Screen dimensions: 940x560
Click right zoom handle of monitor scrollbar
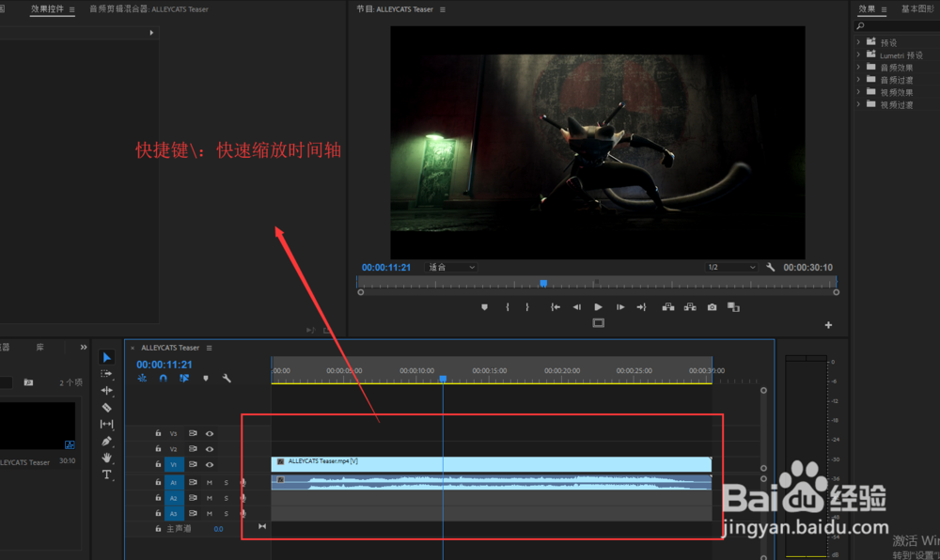click(x=837, y=292)
